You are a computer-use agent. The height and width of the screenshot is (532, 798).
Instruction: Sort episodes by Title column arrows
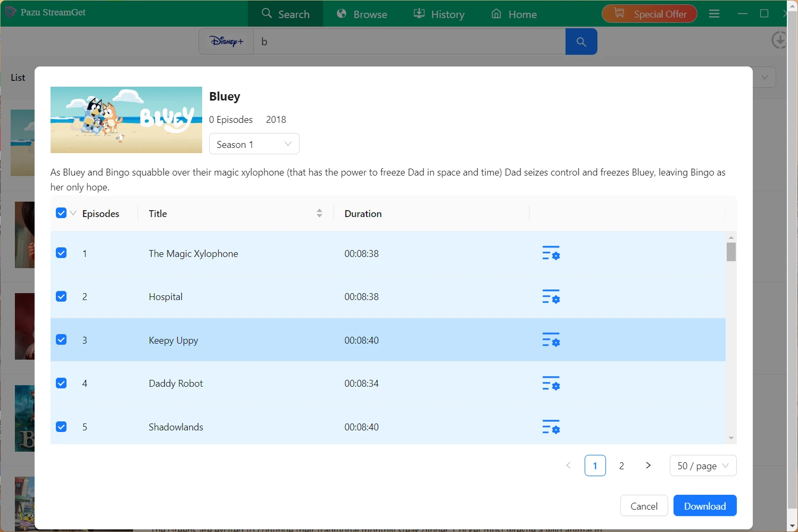coord(319,213)
